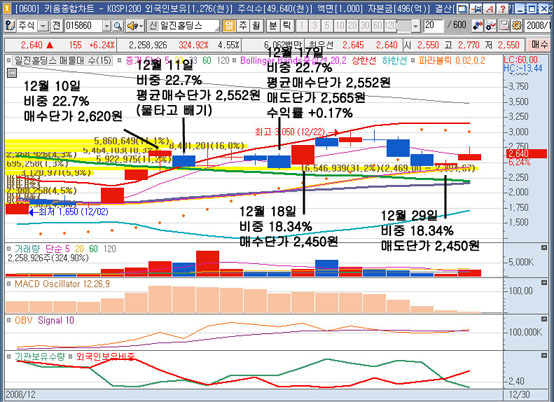Click the volume panel corner toggle square
554x402 pixels.
pos(544,248)
